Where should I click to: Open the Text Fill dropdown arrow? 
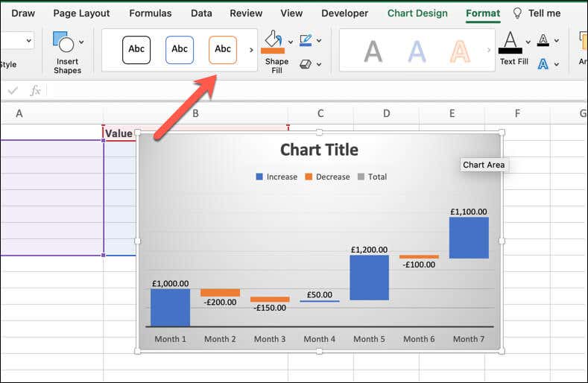[528, 42]
